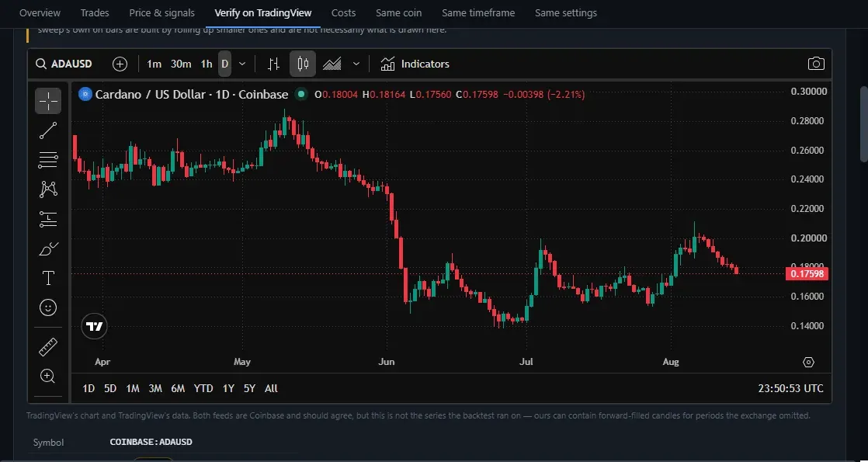Switch to the Trades tab
The width and height of the screenshot is (868, 462).
[95, 12]
